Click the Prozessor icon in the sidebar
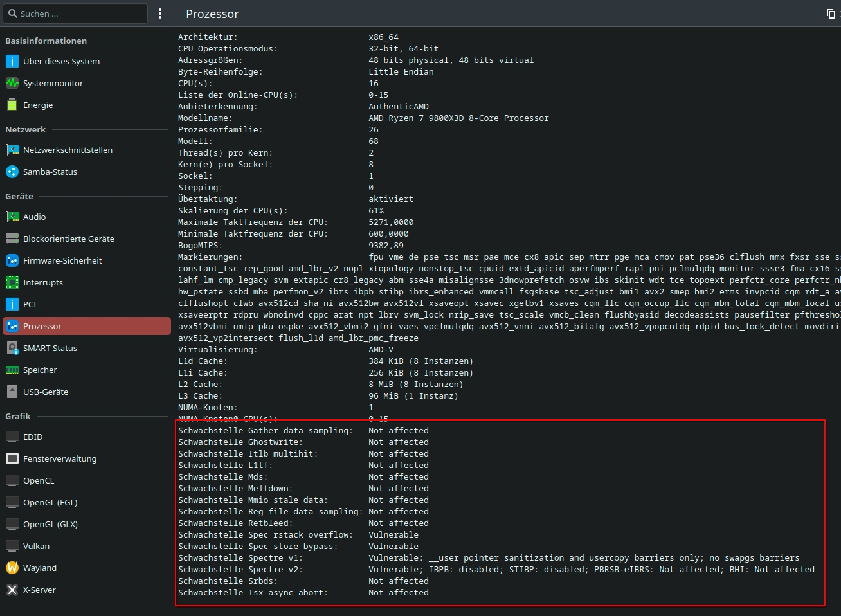 tap(12, 326)
